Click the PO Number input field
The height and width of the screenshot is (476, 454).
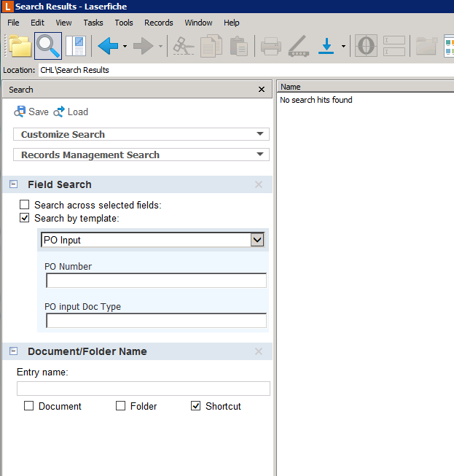click(x=156, y=280)
